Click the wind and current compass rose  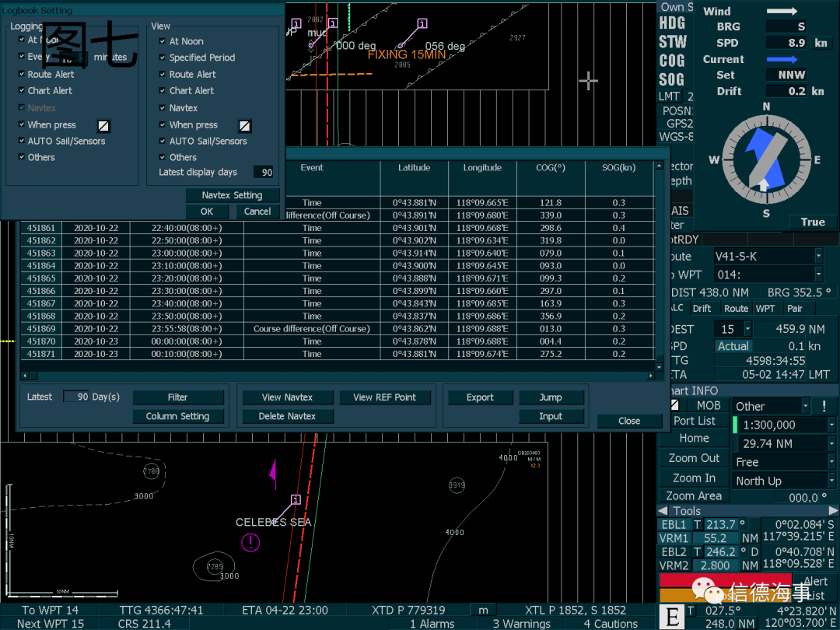point(766,159)
